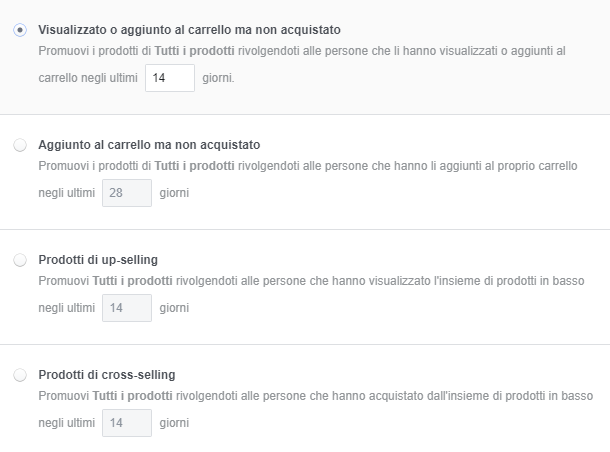This screenshot has height=452, width=610.
Task: Click the 'Aggiunto al carrello ma non acquistato' heading
Action: pos(149,145)
